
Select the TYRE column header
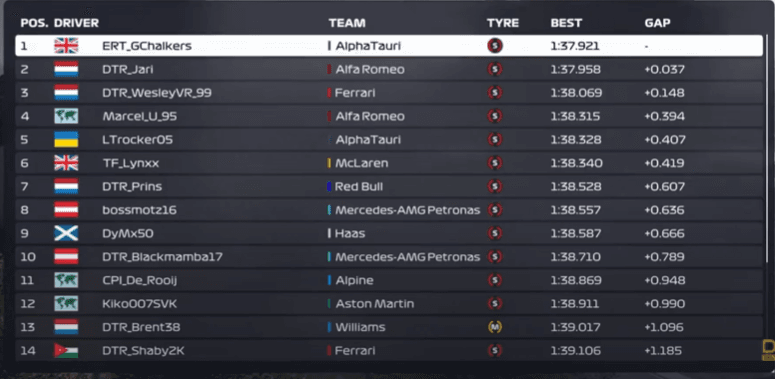503,23
